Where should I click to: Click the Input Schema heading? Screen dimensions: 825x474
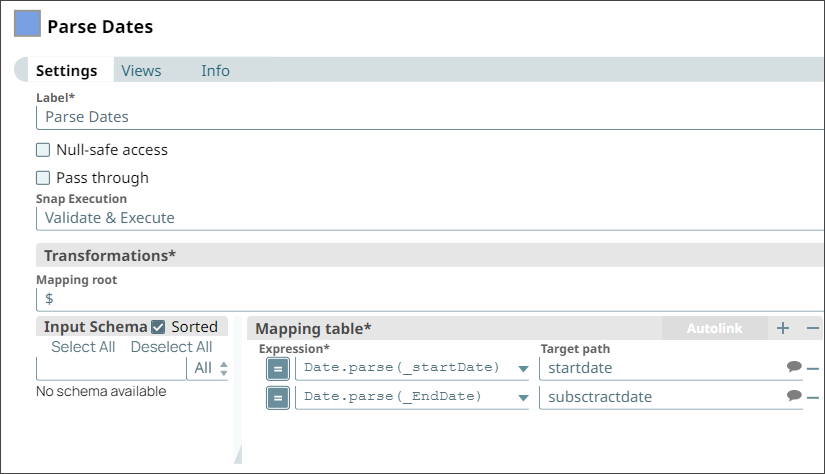click(x=95, y=327)
